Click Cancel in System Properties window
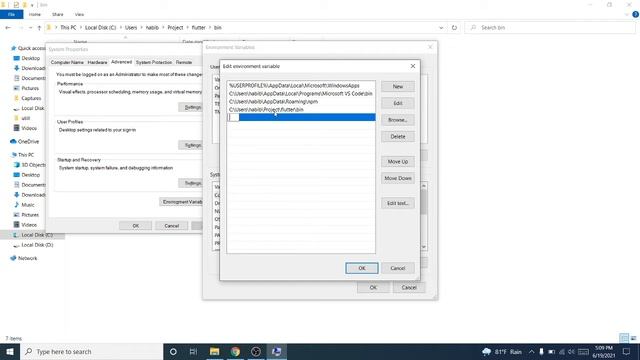 (x=171, y=226)
